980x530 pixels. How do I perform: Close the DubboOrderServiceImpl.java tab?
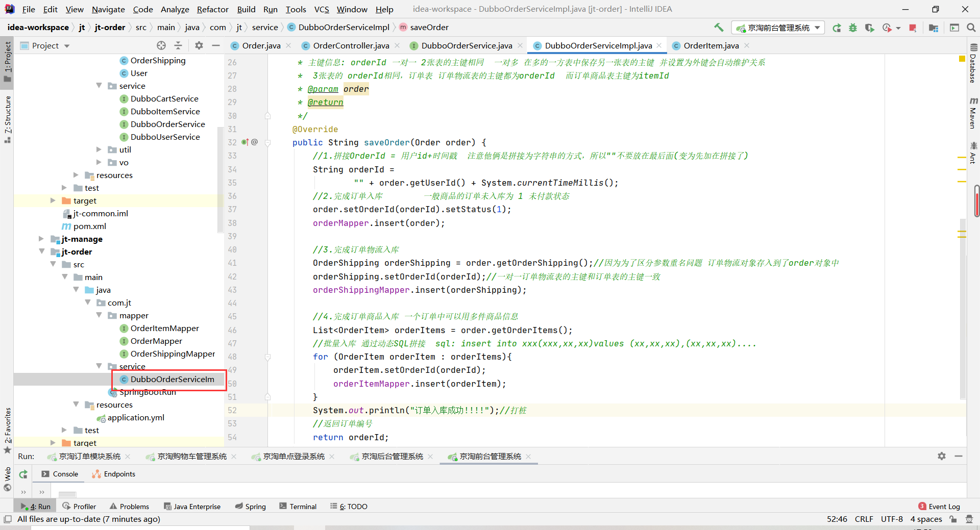659,45
